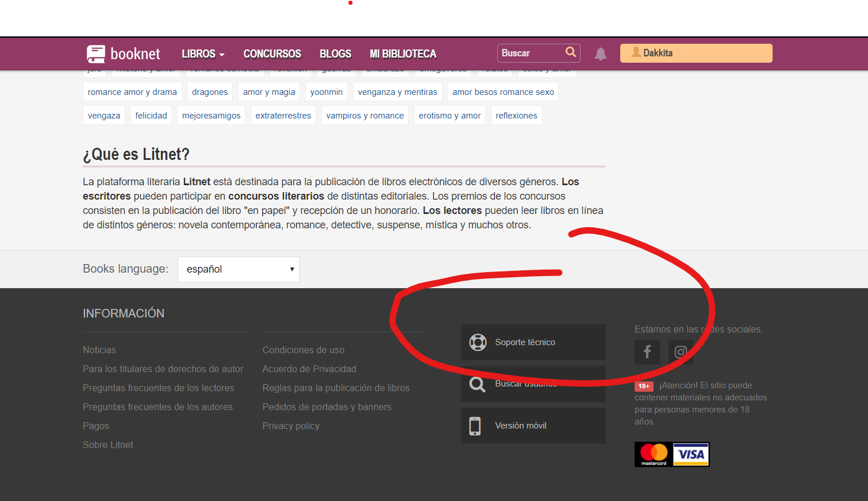Click the 'Books language:' label
Screen dimensions: 868x501
pos(125,269)
